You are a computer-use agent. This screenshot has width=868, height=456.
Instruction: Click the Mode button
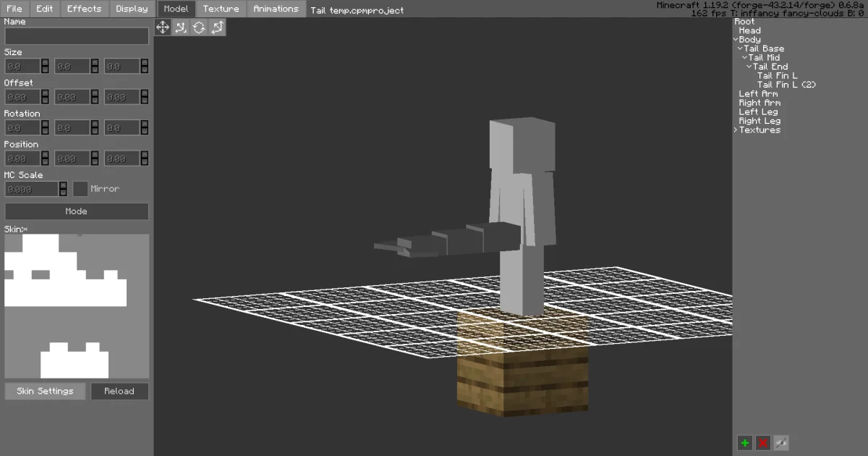click(77, 211)
